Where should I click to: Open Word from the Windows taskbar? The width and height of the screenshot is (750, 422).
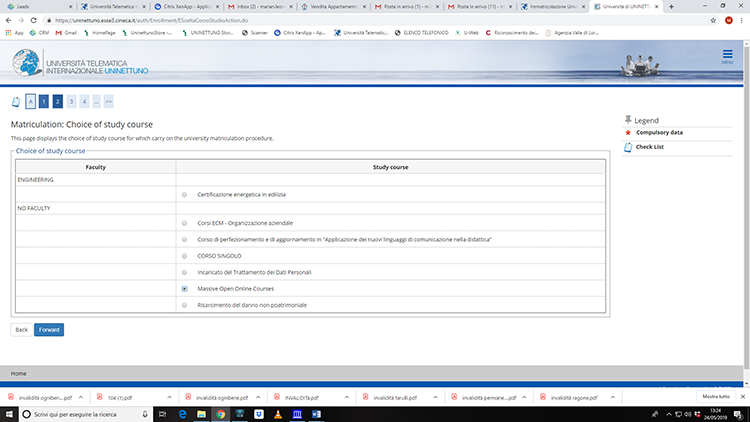[x=317, y=413]
